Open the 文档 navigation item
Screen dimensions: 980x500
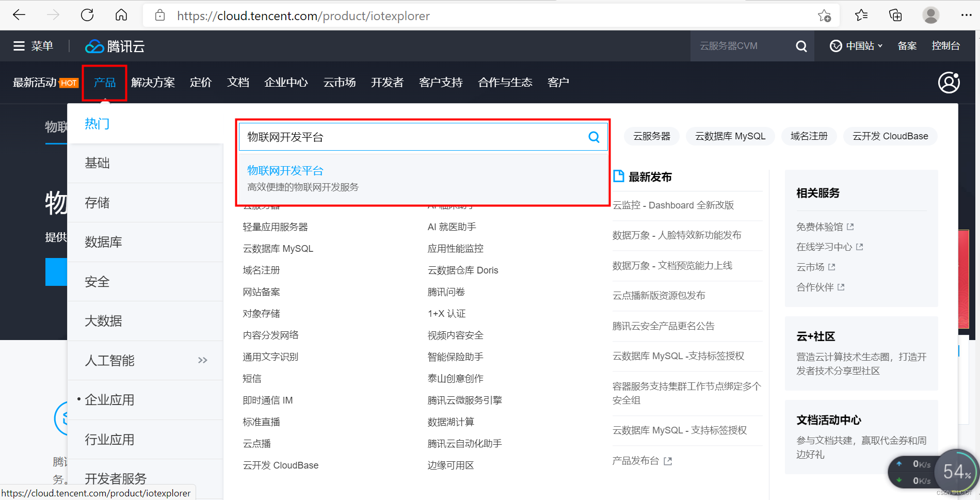(x=238, y=83)
